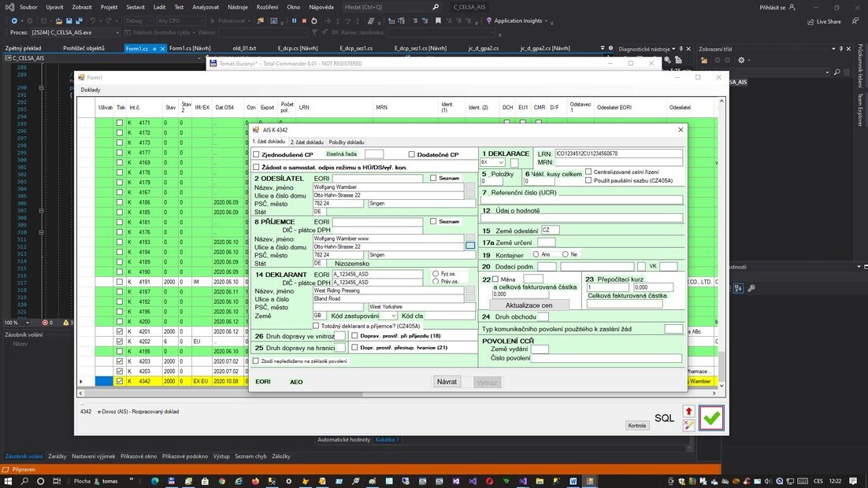Open Windows Start menu
Viewport: 868px width, 488px height.
pyautogui.click(x=9, y=480)
